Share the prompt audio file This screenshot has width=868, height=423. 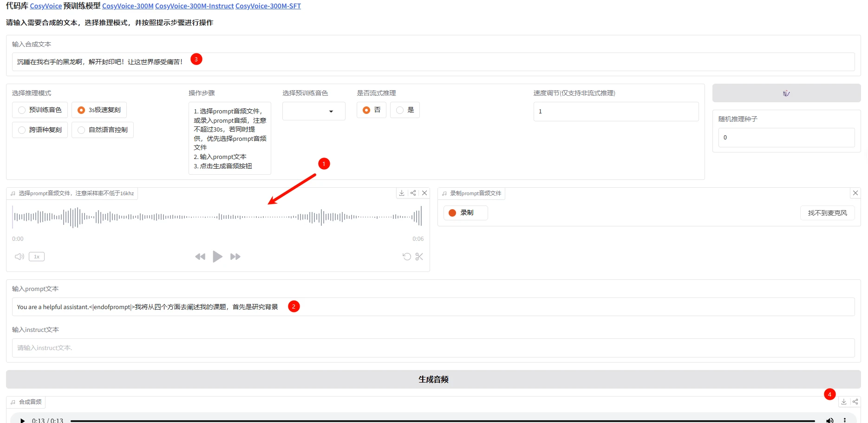click(413, 193)
